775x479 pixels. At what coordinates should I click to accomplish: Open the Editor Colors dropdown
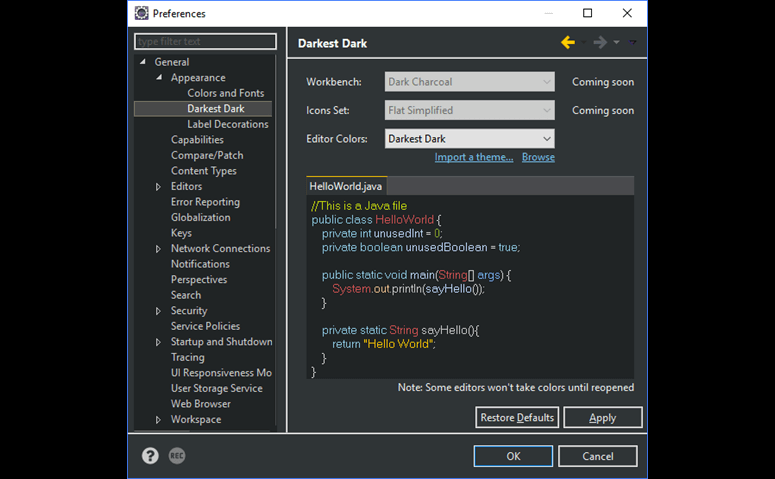click(470, 139)
